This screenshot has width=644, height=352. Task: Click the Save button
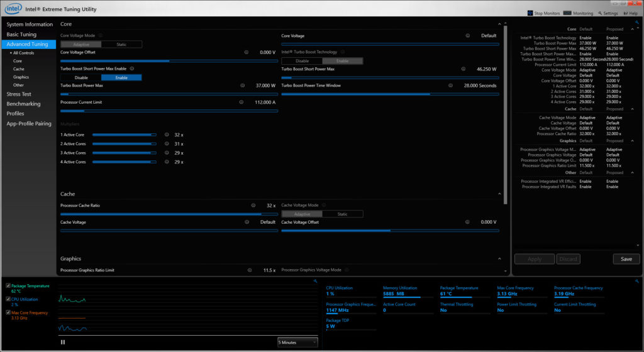[626, 259]
